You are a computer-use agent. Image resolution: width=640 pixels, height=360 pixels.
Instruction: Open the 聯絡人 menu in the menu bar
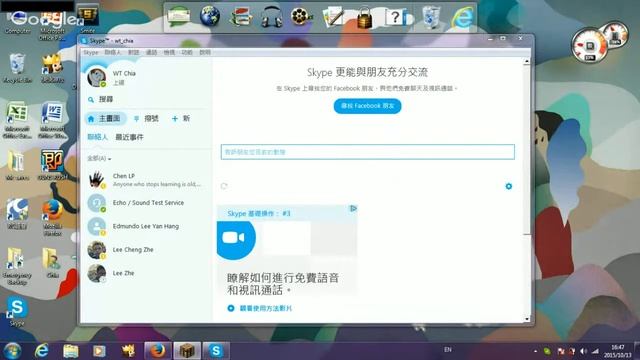point(113,53)
